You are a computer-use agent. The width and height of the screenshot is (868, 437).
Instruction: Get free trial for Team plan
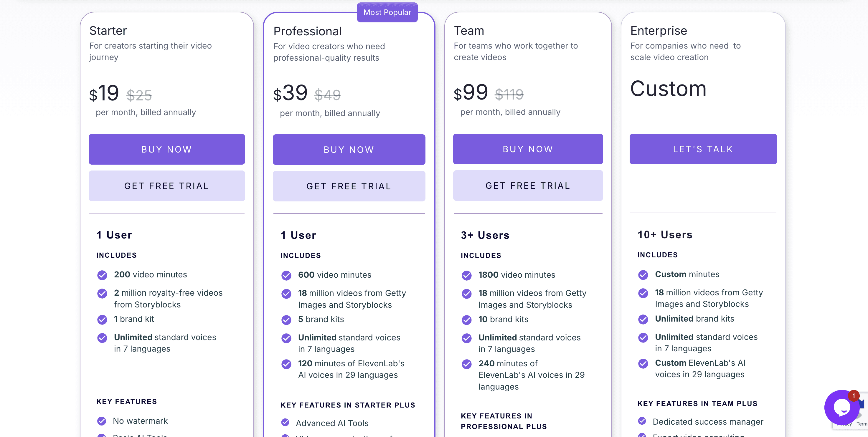pos(528,185)
